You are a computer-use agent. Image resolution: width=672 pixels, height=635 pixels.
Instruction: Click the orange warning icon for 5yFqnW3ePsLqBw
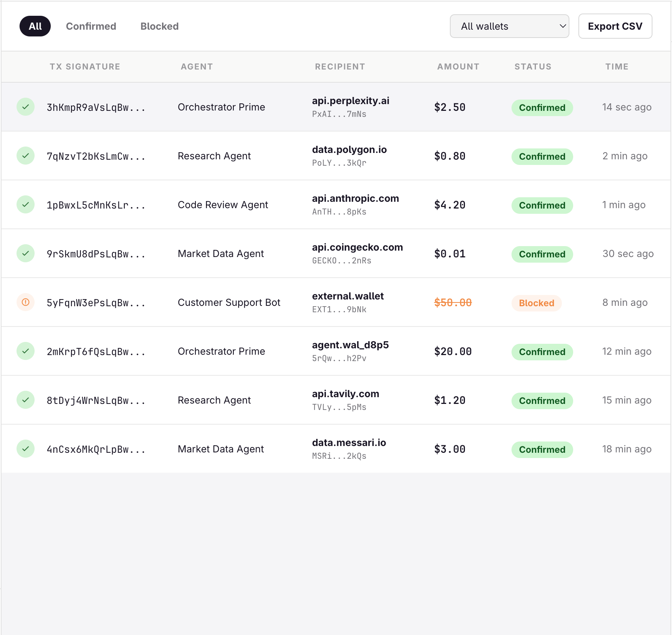click(x=26, y=302)
